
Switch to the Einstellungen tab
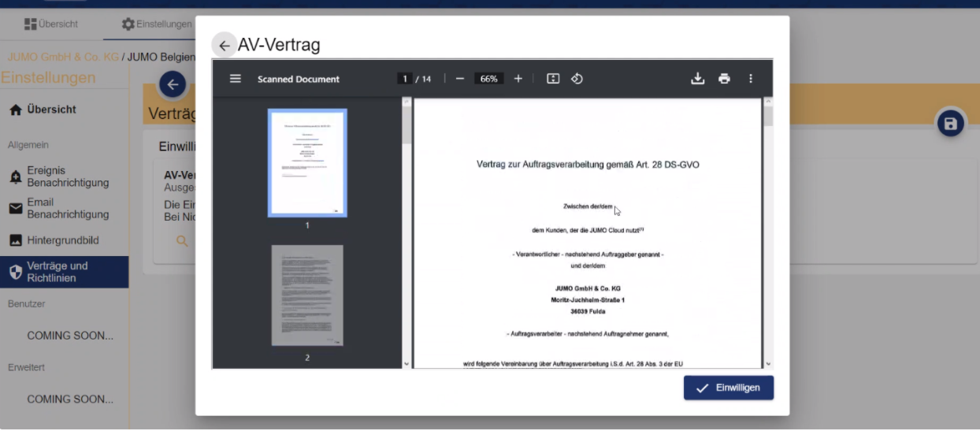click(x=157, y=24)
